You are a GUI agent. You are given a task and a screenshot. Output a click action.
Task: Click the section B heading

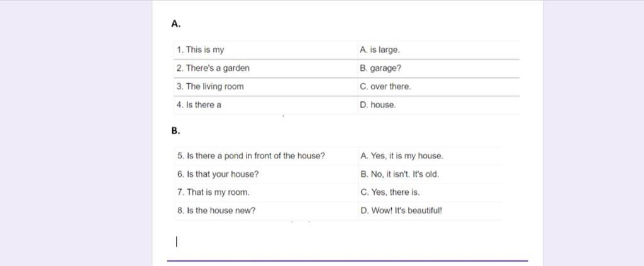pyautogui.click(x=176, y=131)
